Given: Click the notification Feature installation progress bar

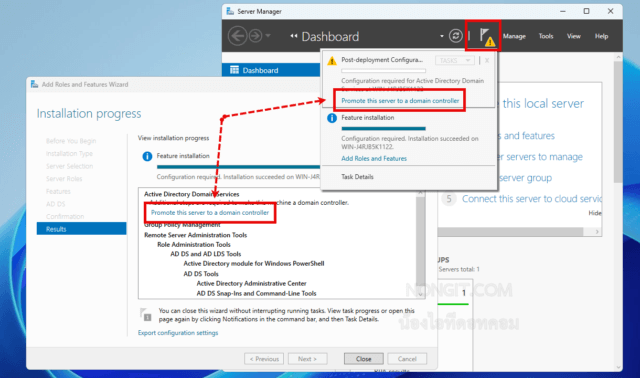Looking at the screenshot, I should coord(383,129).
